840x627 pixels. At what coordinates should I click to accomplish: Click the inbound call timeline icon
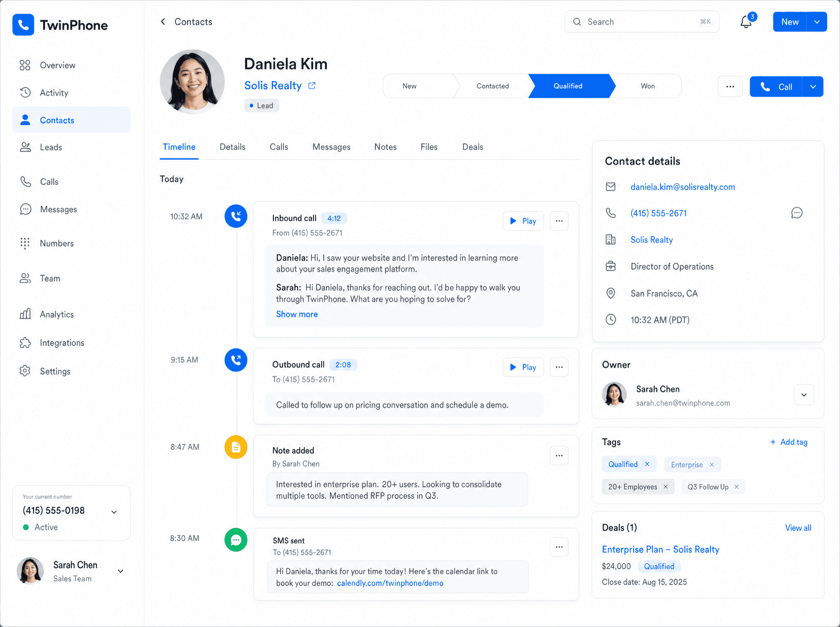(236, 217)
